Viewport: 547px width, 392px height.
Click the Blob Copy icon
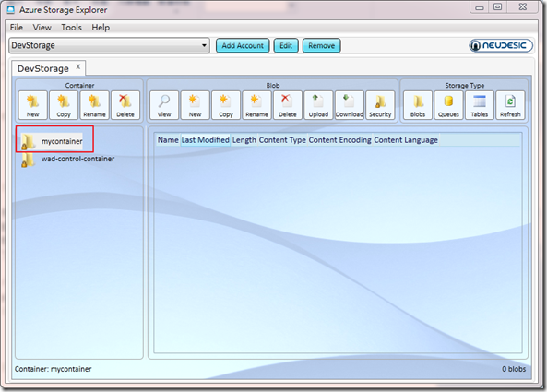pyautogui.click(x=226, y=105)
